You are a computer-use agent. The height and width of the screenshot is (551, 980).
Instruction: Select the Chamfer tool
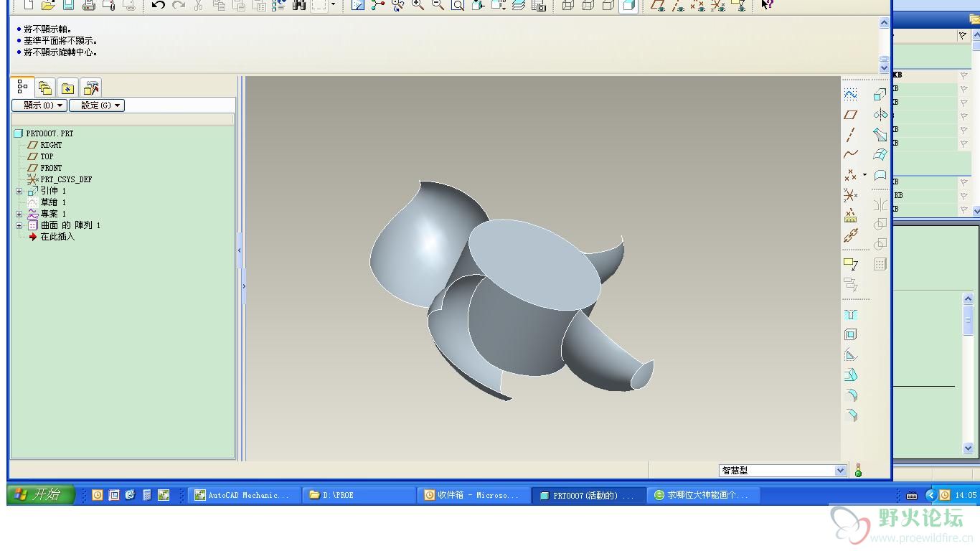point(851,415)
